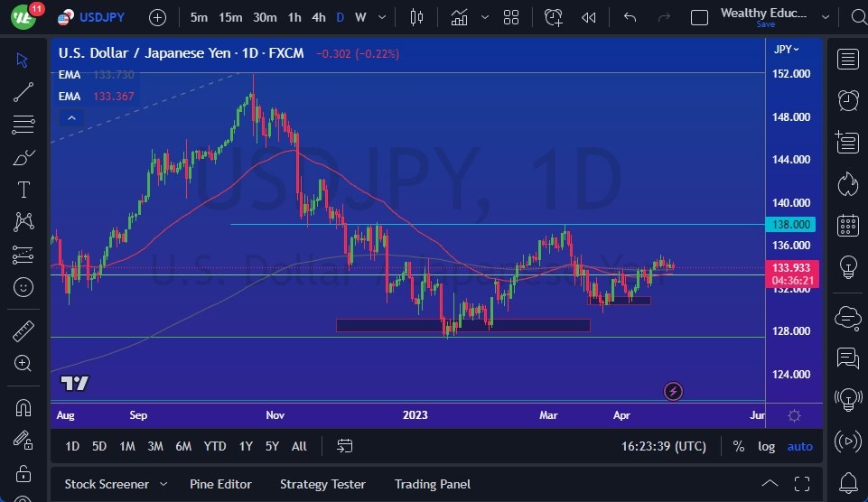
Task: Open the JPY currency dropdown
Action: coord(786,50)
